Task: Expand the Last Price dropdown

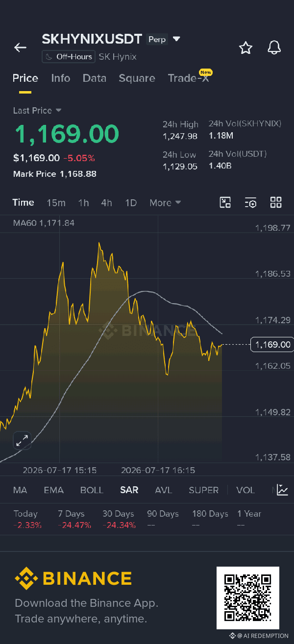Action: point(37,111)
